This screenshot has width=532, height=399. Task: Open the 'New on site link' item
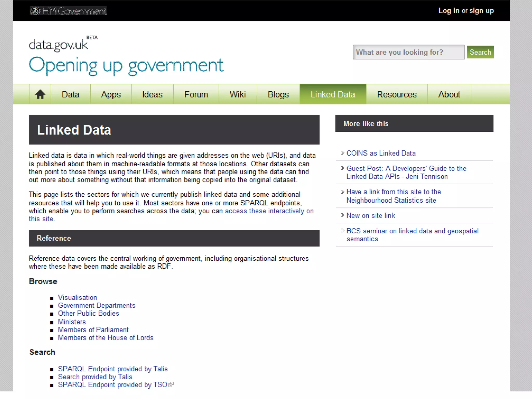pos(371,216)
